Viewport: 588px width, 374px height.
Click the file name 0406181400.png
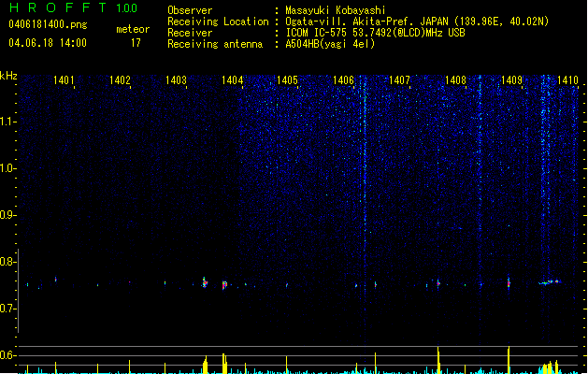pos(48,25)
